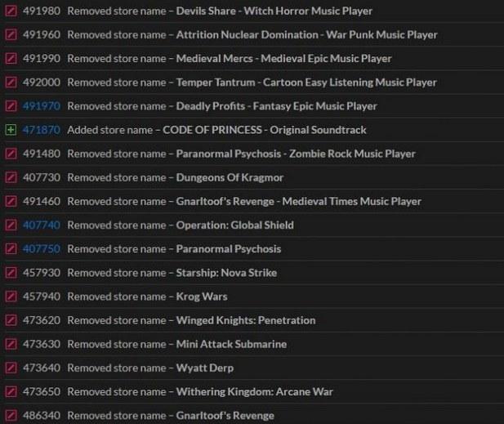This screenshot has width=504, height=424.
Task: Select 'CODE OF PRINCESS - Original Soundtrack' name
Action: [265, 130]
